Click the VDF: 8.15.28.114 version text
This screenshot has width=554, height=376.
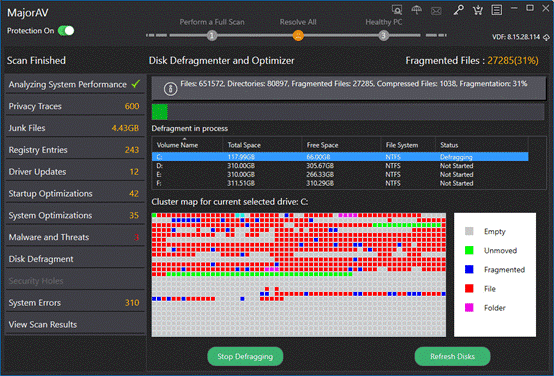(x=516, y=37)
